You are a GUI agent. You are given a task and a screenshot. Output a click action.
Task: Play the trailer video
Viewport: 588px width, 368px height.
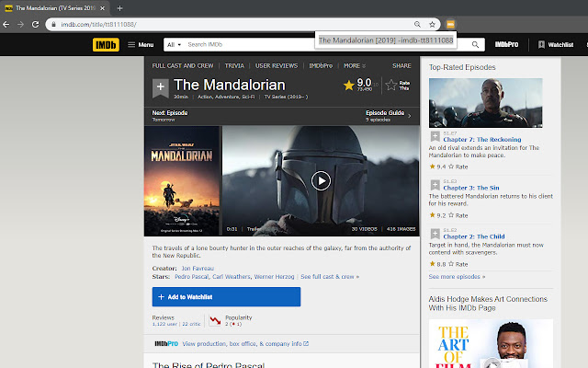(321, 180)
